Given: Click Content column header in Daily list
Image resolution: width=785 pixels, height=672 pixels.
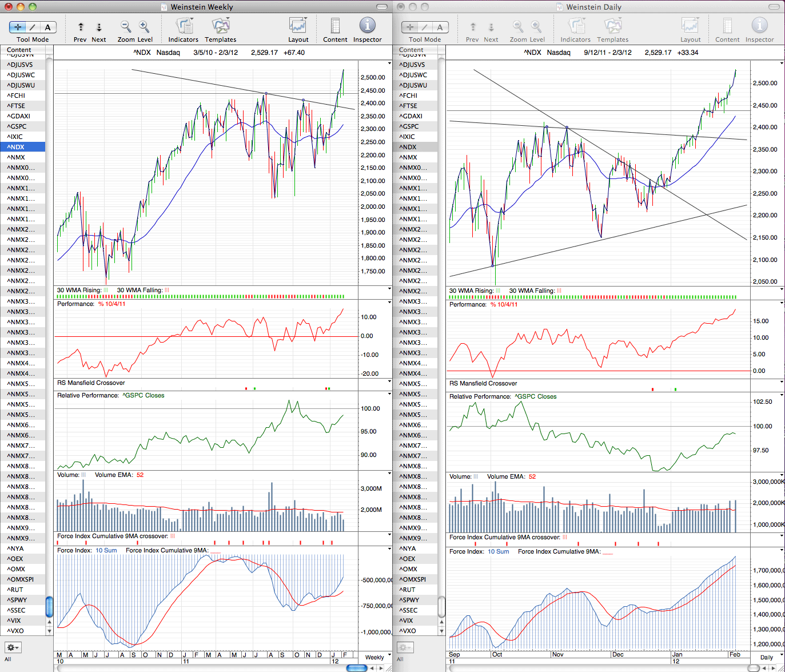Looking at the screenshot, I should pyautogui.click(x=415, y=50).
